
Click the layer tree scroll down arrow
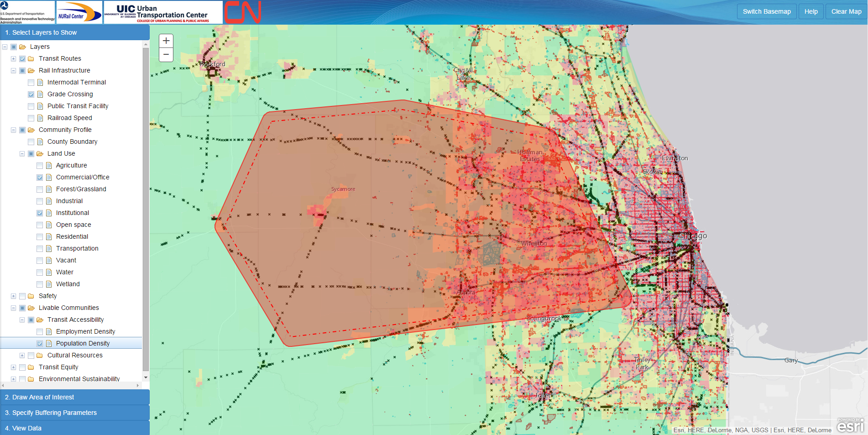click(146, 377)
